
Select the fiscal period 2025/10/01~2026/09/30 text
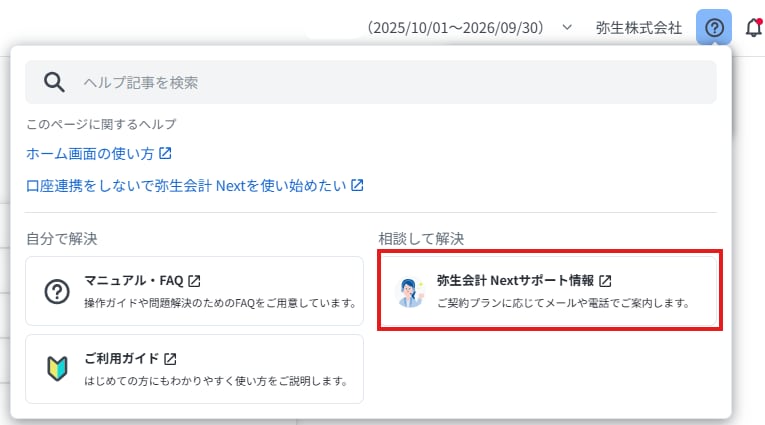click(455, 27)
